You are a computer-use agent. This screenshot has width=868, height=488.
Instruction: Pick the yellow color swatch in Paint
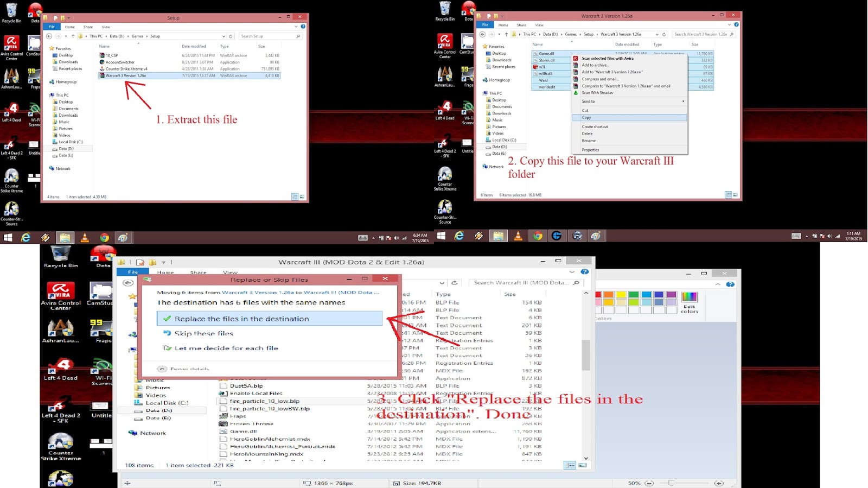click(x=621, y=295)
